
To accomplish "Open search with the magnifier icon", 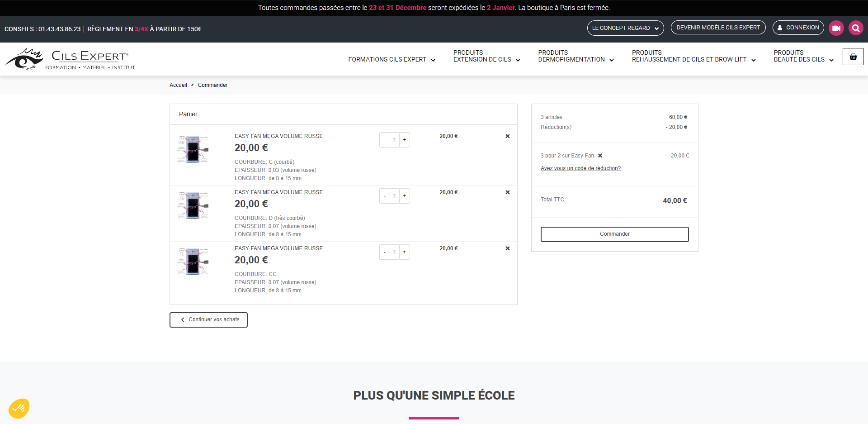I will click(x=856, y=28).
